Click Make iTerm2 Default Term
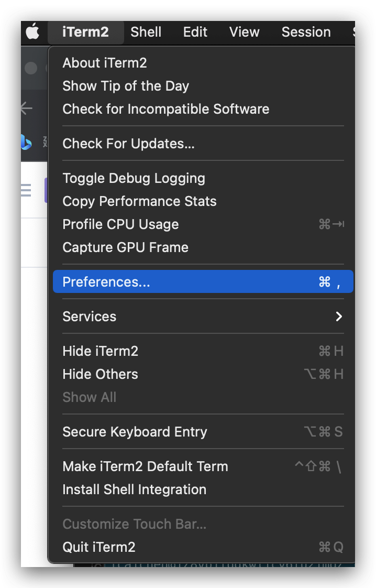This screenshot has height=588, width=376. [x=146, y=466]
